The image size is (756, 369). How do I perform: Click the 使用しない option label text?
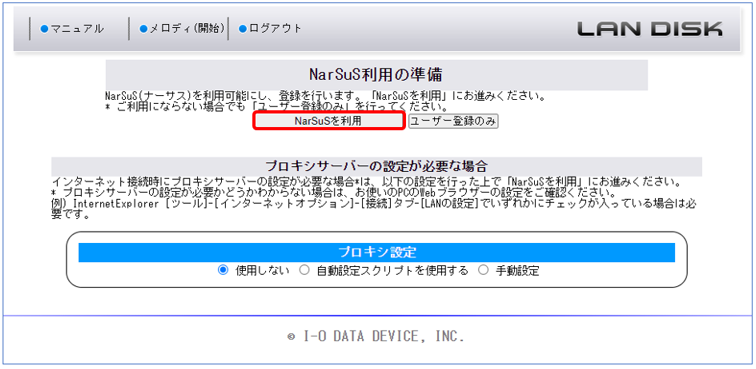262,271
